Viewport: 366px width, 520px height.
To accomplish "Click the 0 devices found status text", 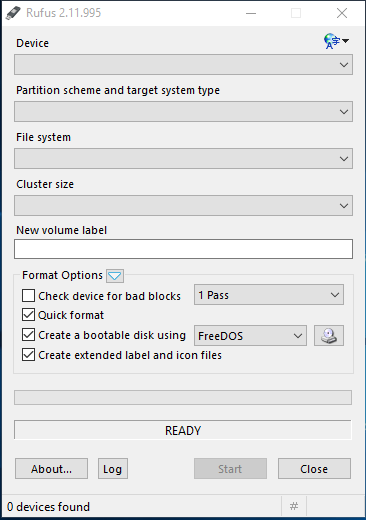I will click(x=48, y=507).
